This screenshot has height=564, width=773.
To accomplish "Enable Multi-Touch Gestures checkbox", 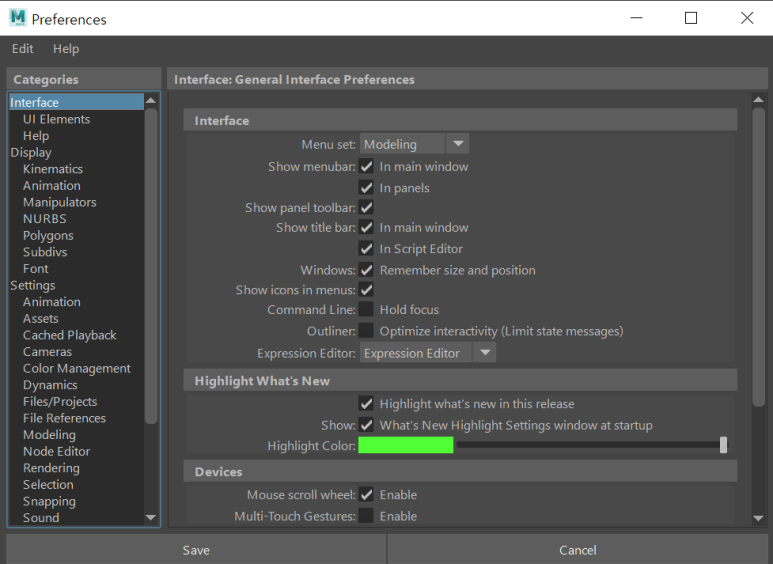I will [x=366, y=516].
